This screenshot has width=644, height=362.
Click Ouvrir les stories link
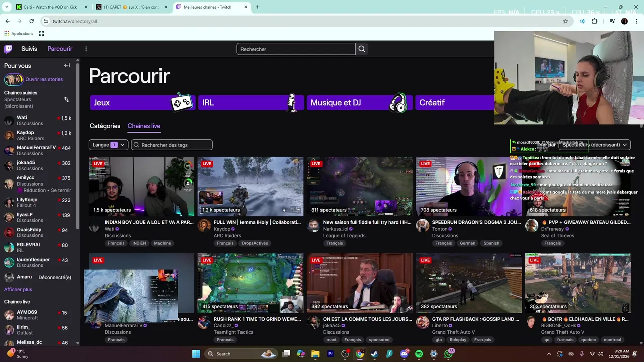[44, 79]
